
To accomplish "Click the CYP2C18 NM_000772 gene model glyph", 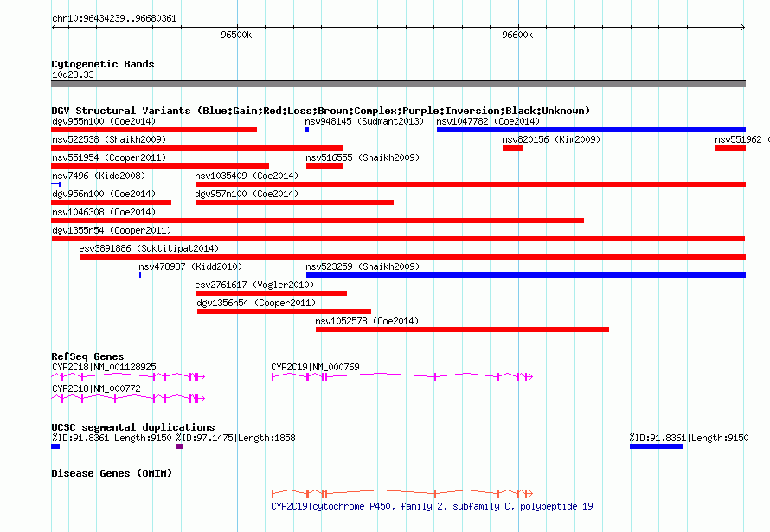I will pos(128,399).
